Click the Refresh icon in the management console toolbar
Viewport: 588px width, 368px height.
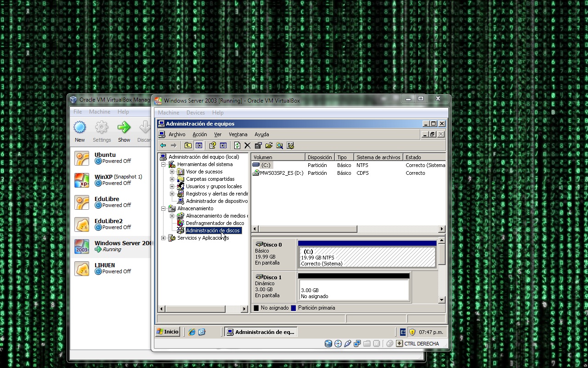(x=237, y=145)
